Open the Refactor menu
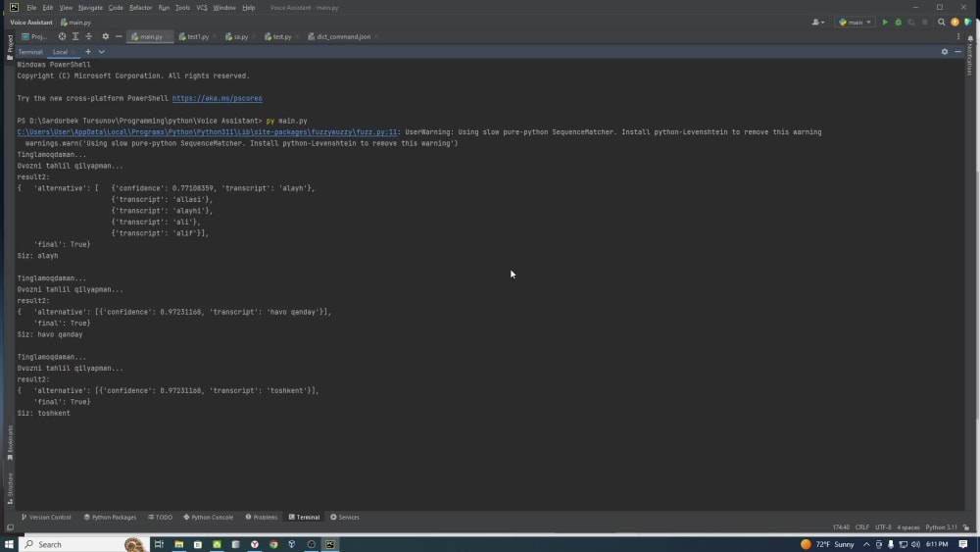Image resolution: width=980 pixels, height=552 pixels. (x=140, y=8)
